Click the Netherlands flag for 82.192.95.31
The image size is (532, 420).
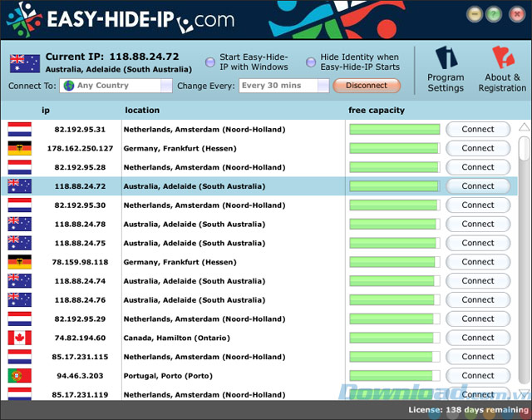(x=19, y=129)
